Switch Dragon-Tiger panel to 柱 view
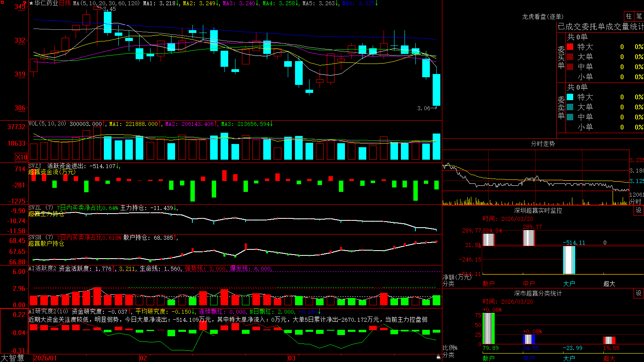The height and width of the screenshot is (362, 644). coord(629,16)
